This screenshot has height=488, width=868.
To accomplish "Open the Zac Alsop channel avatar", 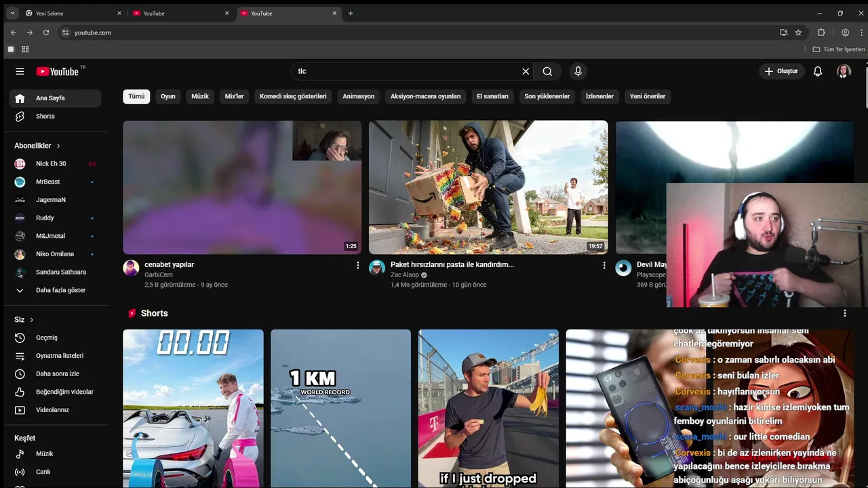I will pos(377,268).
